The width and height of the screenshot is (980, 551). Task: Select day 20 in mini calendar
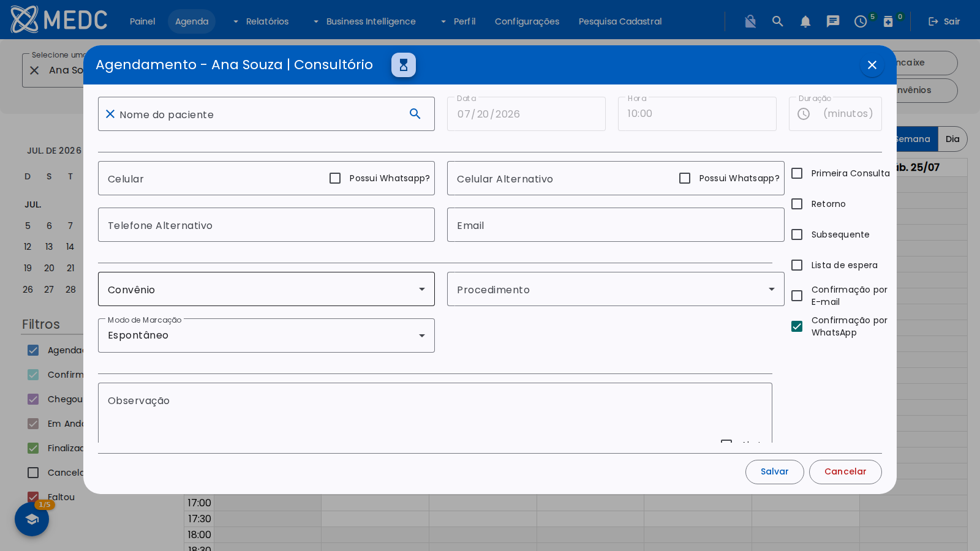[x=49, y=268]
